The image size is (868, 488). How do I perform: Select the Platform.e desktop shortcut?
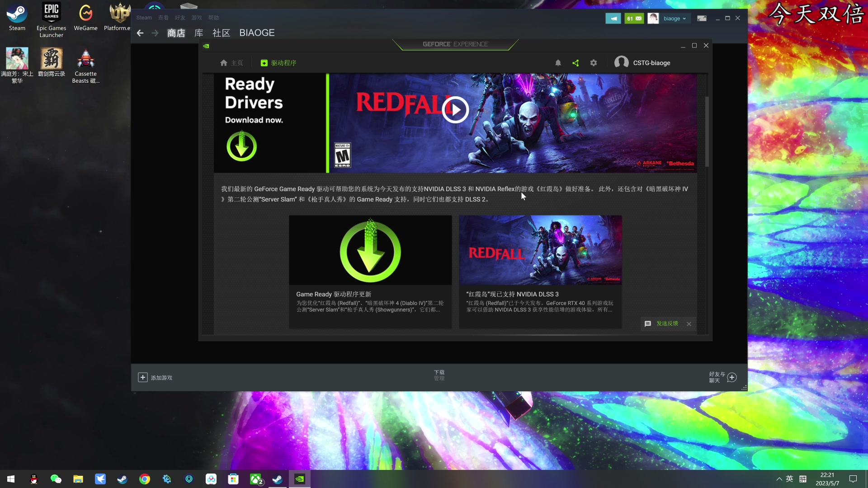point(118,18)
